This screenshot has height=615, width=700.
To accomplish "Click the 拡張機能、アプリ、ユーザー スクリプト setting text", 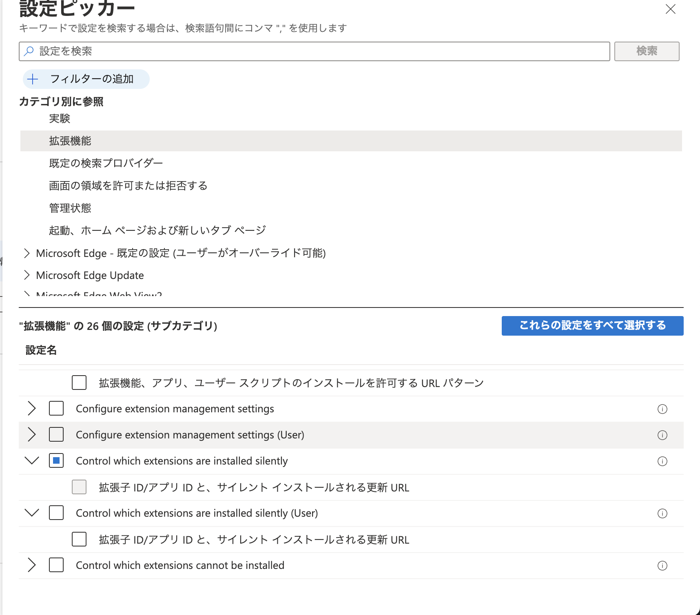I will 291,383.
